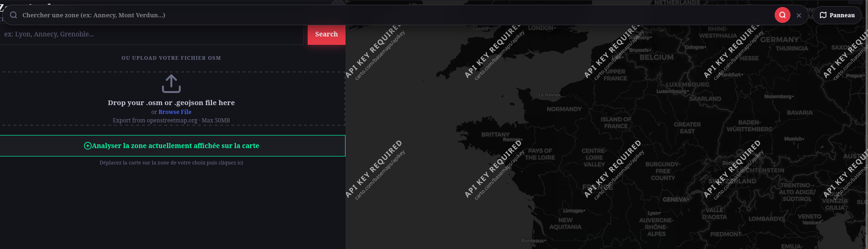Click the CENTRE-LOIRE VALLEY map label
Viewport: 868px width, 249px height.
pos(594,157)
